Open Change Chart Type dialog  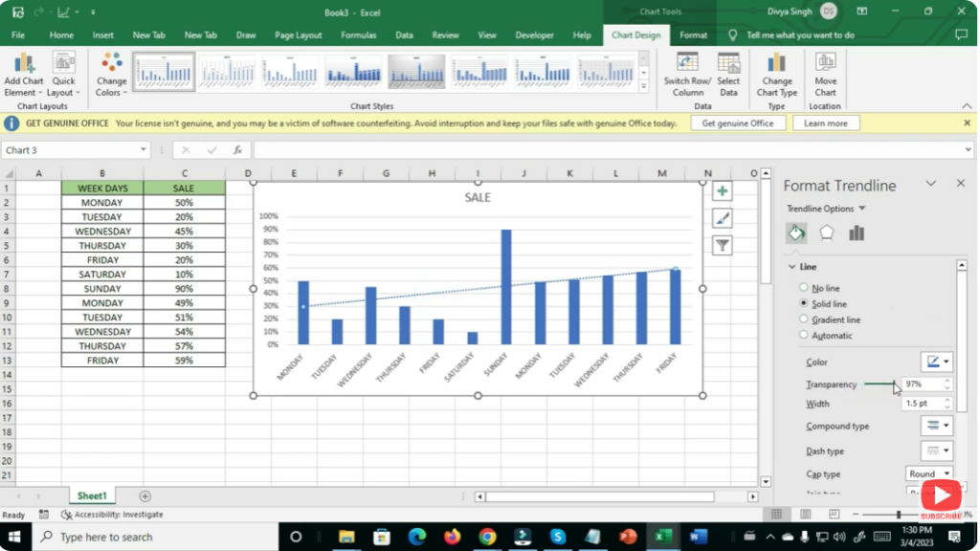tap(777, 65)
